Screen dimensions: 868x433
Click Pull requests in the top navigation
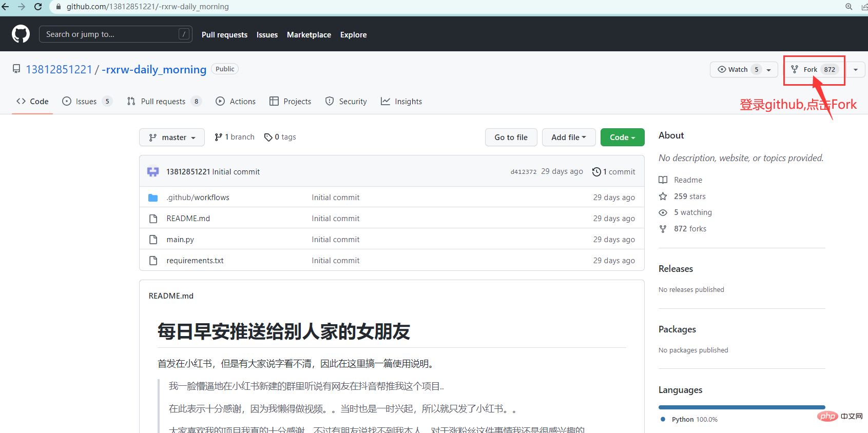224,35
